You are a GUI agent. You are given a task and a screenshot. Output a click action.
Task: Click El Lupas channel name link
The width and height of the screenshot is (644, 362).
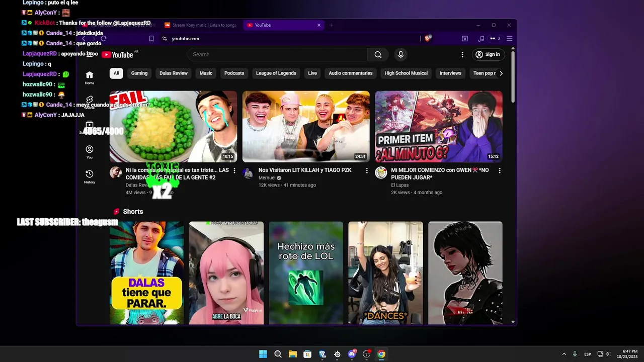tap(400, 185)
